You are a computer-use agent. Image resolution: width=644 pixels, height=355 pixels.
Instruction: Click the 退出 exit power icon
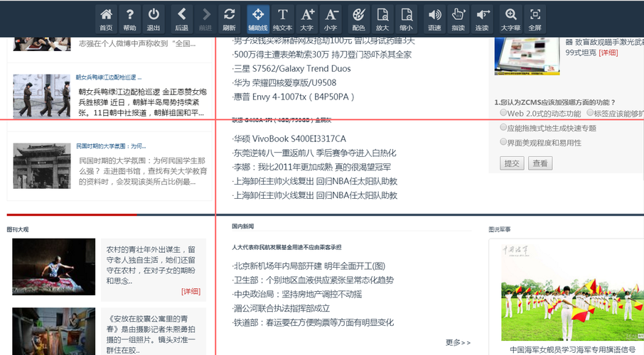tap(154, 19)
